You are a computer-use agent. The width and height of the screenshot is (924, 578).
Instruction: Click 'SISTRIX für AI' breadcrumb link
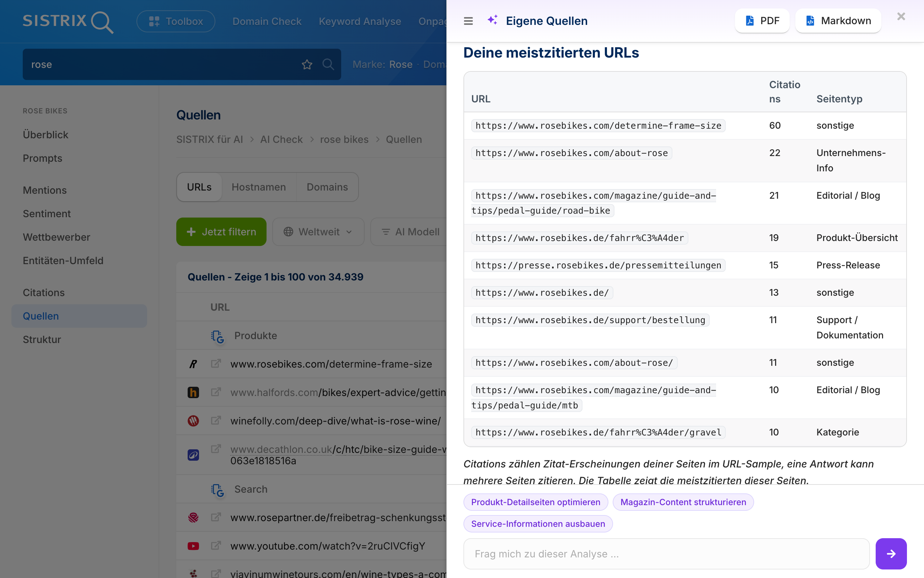209,139
